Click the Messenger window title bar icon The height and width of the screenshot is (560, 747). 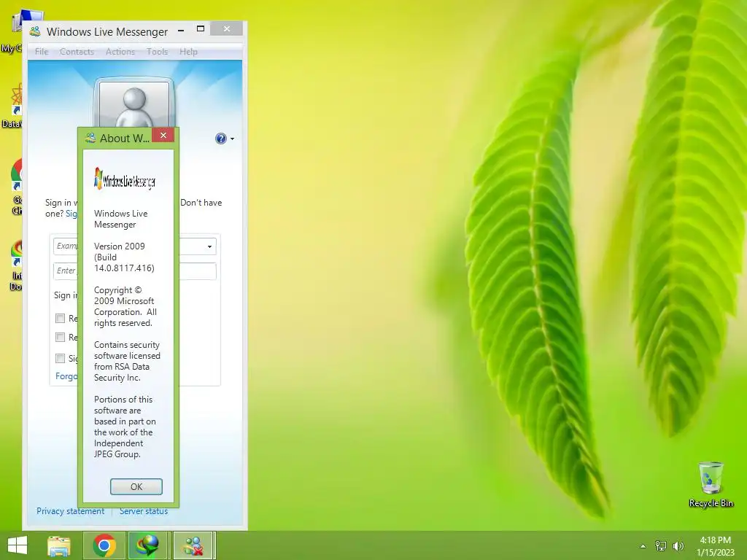(35, 32)
